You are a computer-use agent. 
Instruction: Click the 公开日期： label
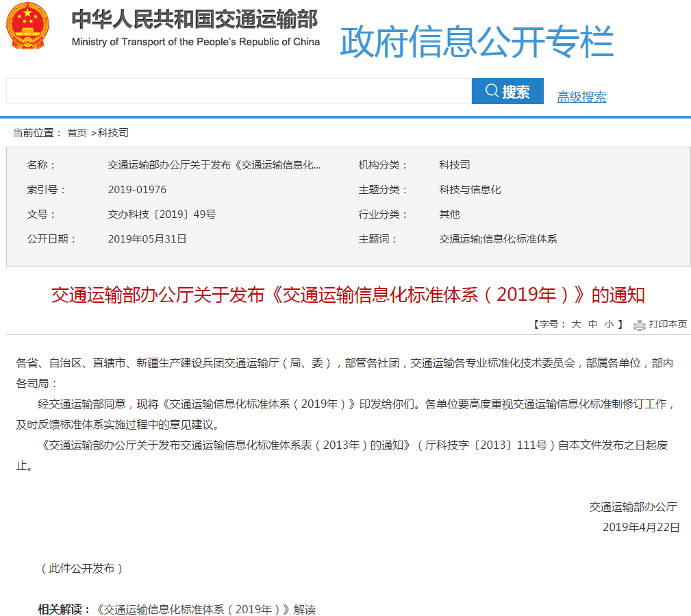point(51,239)
